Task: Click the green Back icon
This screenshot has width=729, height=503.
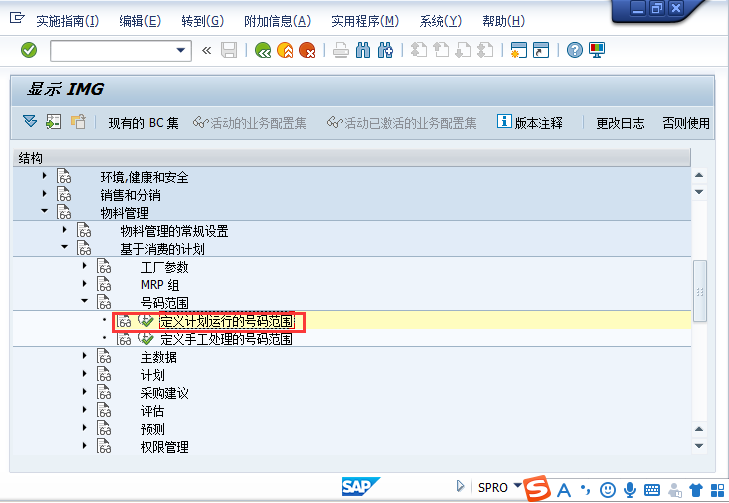Action: click(x=263, y=50)
